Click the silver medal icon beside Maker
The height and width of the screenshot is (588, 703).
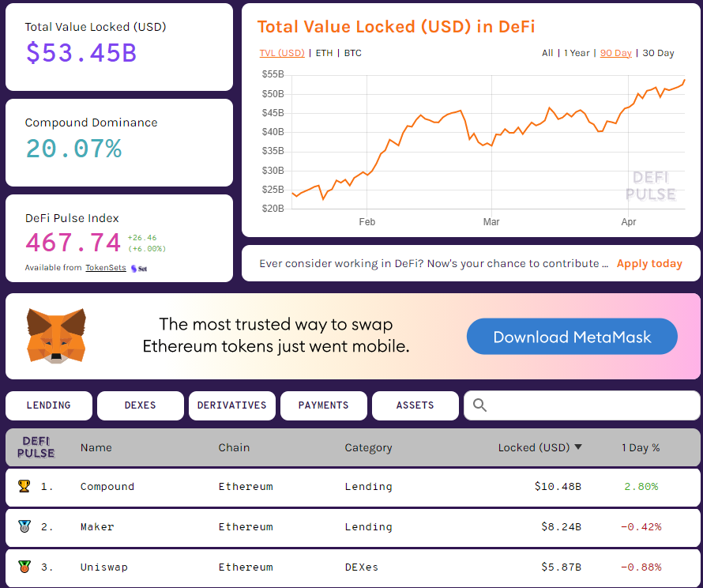pos(24,526)
